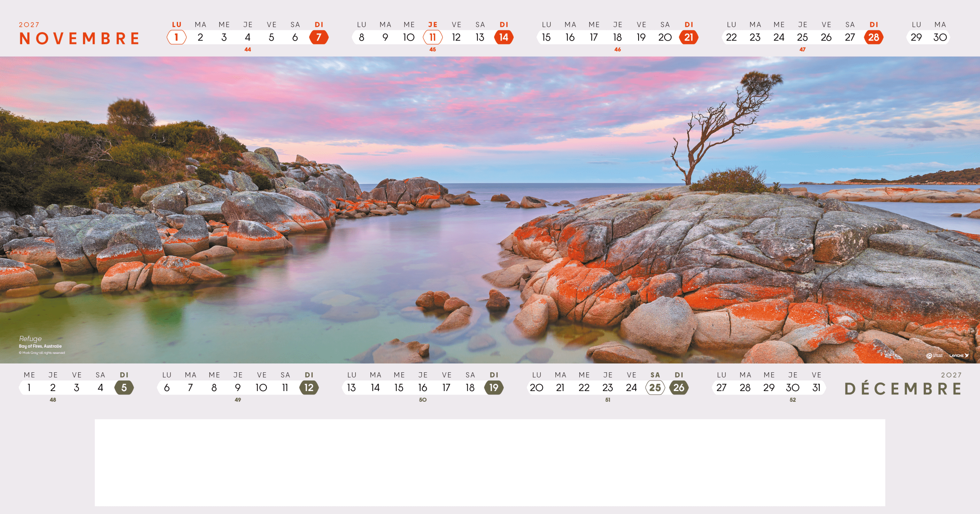The image size is (980, 514).
Task: Select the outlined November 1 holiday date
Action: pos(176,37)
